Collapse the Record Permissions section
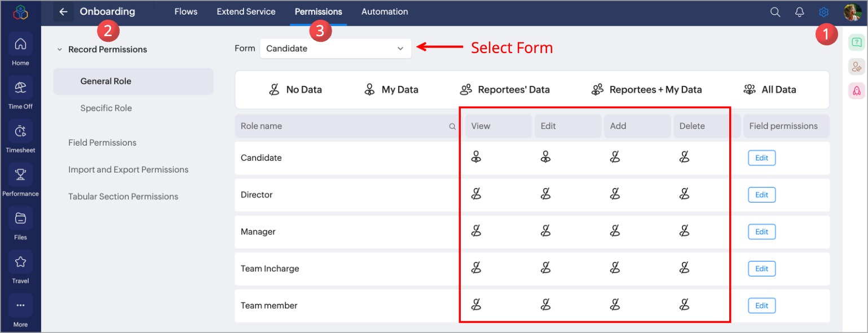 tap(59, 50)
